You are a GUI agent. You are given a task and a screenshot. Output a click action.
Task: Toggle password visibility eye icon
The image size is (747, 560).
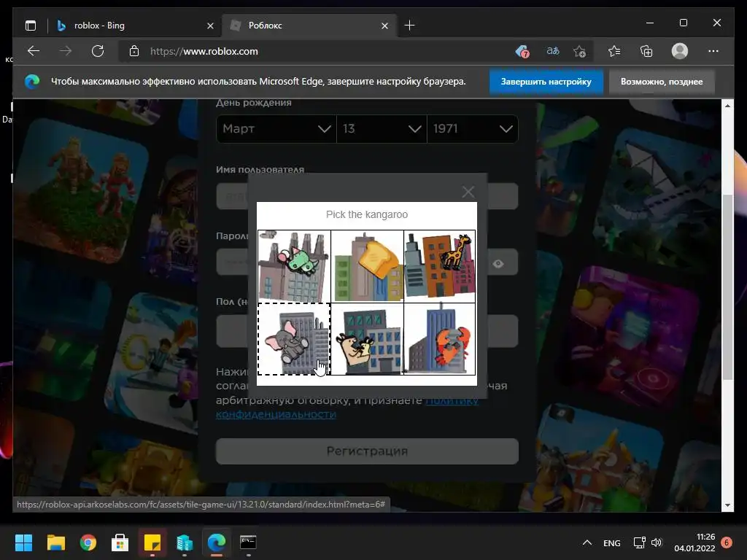498,263
